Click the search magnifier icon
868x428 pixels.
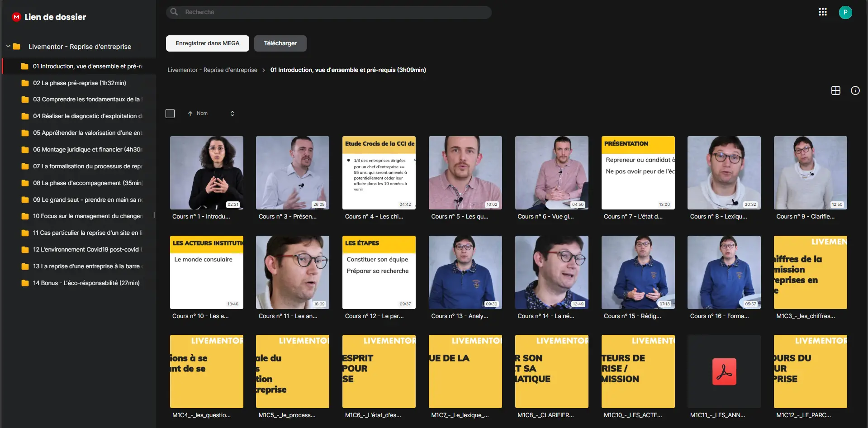174,12
